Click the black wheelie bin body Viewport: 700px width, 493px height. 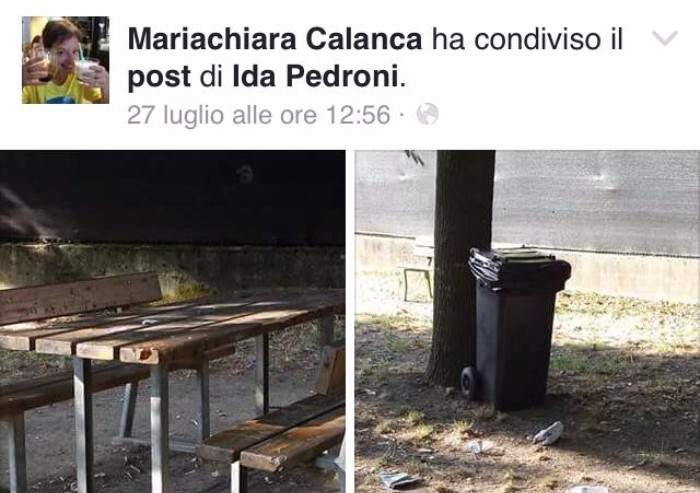point(513,346)
